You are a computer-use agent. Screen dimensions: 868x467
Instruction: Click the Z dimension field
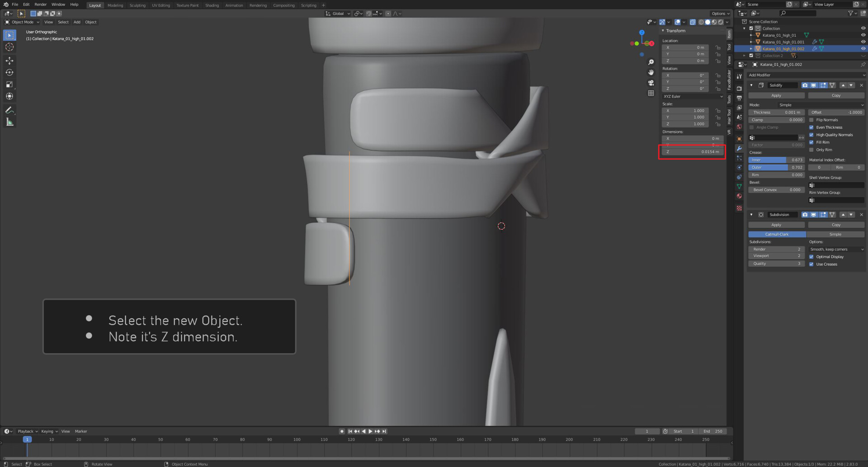[692, 152]
